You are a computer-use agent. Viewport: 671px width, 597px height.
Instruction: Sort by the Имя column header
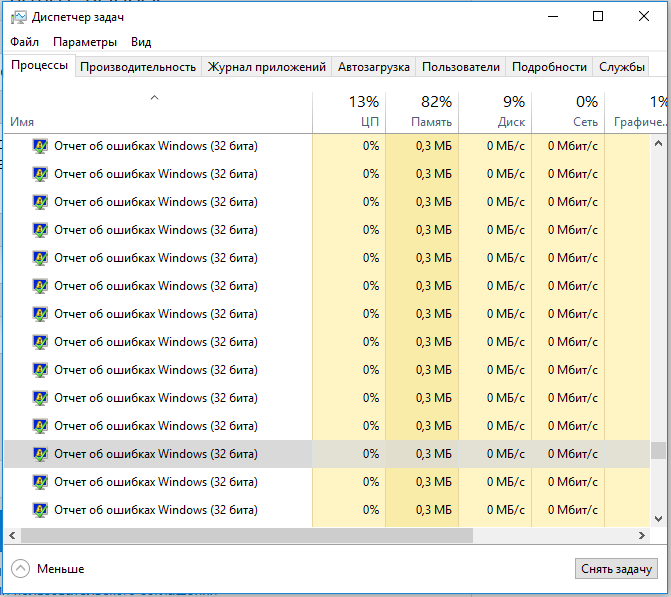[x=158, y=113]
